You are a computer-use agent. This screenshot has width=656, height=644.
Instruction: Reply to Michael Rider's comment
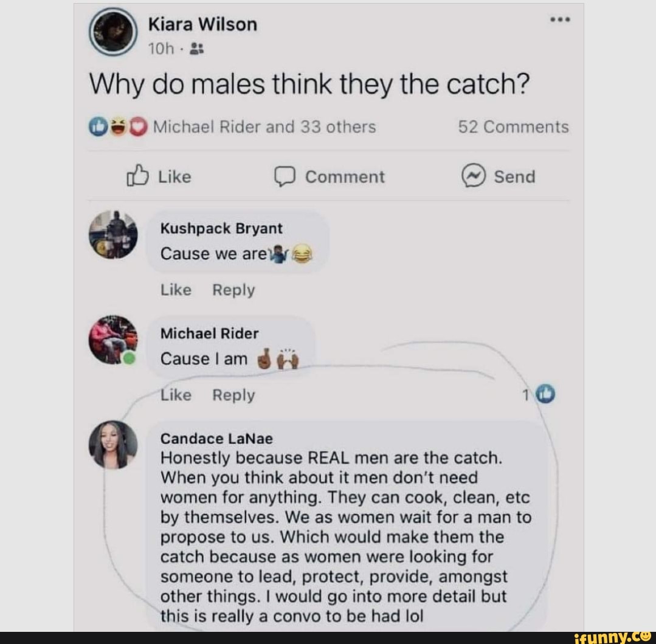pos(233,395)
